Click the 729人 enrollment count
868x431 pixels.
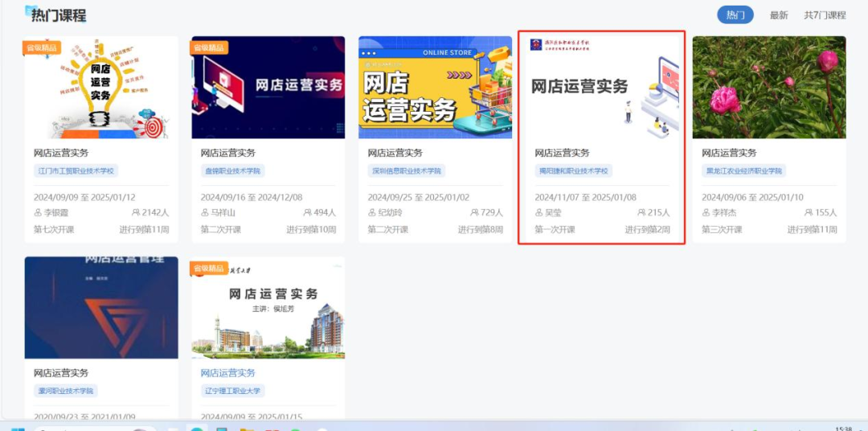[x=492, y=213]
